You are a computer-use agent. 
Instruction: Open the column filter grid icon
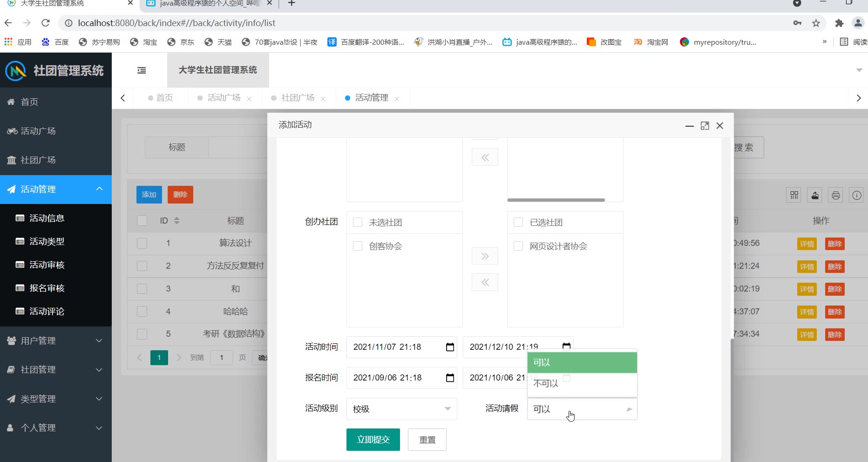pos(794,195)
